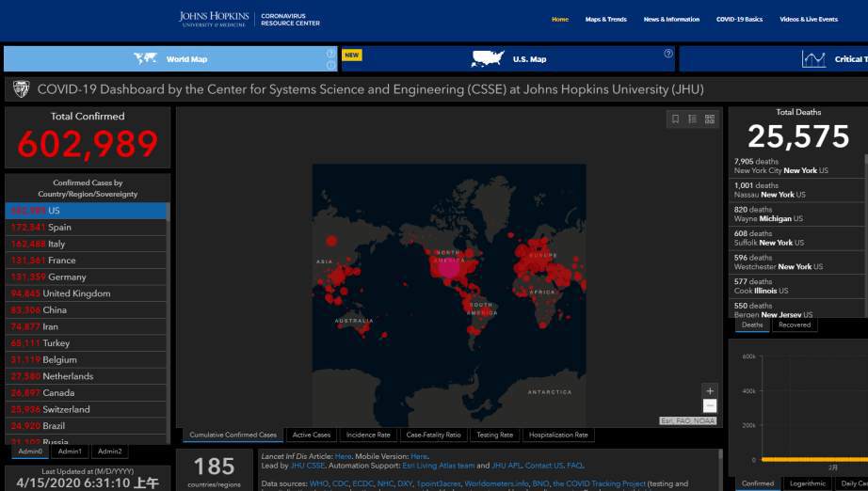Show the Recovered list tab
This screenshot has height=491, width=868.
pyautogui.click(x=795, y=325)
